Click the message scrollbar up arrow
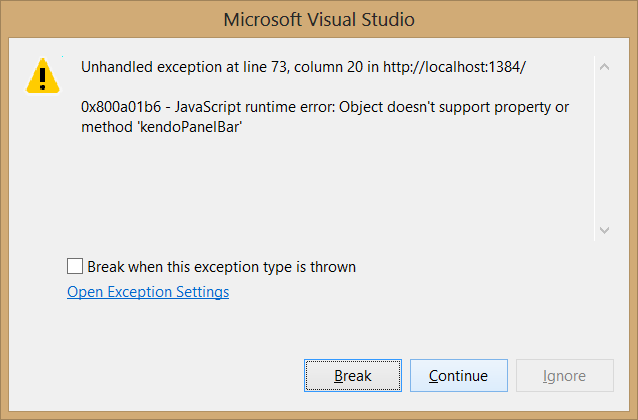This screenshot has width=638, height=420. [x=603, y=67]
